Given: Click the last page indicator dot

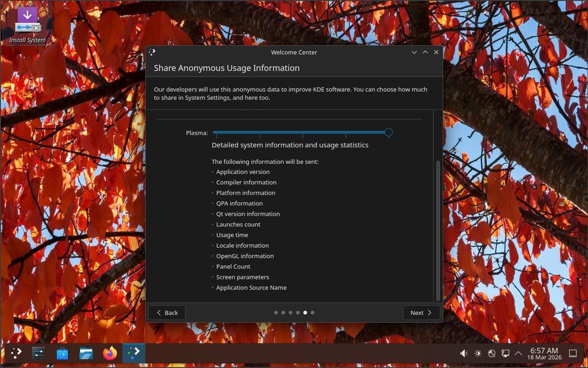Looking at the screenshot, I should tap(313, 313).
